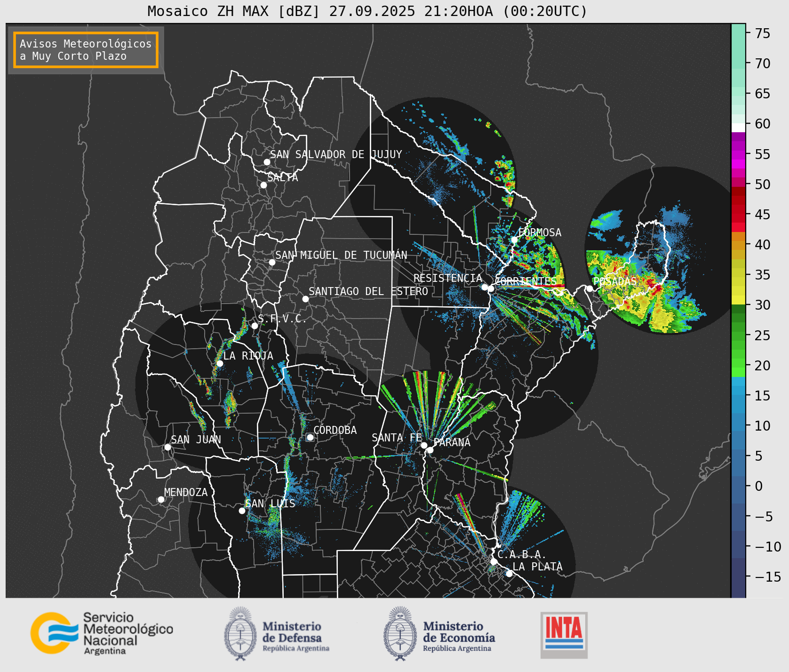
Task: Click the CÓRDOBA city label
Action: click(335, 430)
